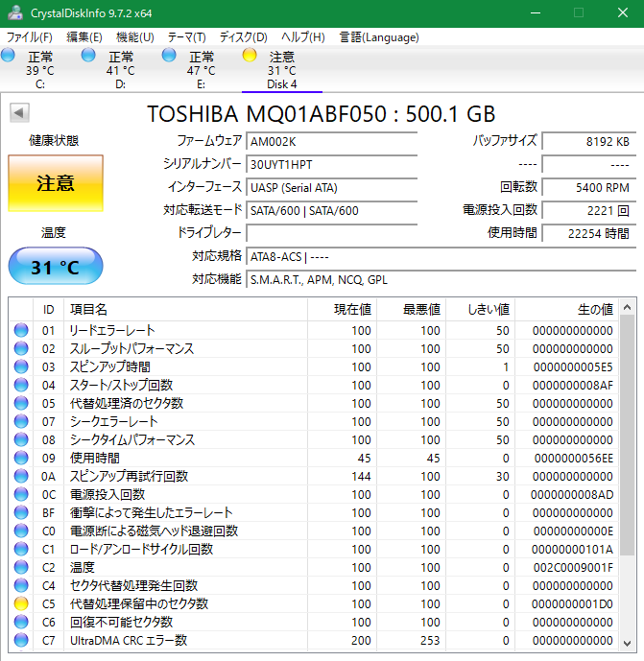Click status orb for attribute C1 ロード/アンロードサイクル回数
The width and height of the screenshot is (644, 661).
point(21,549)
